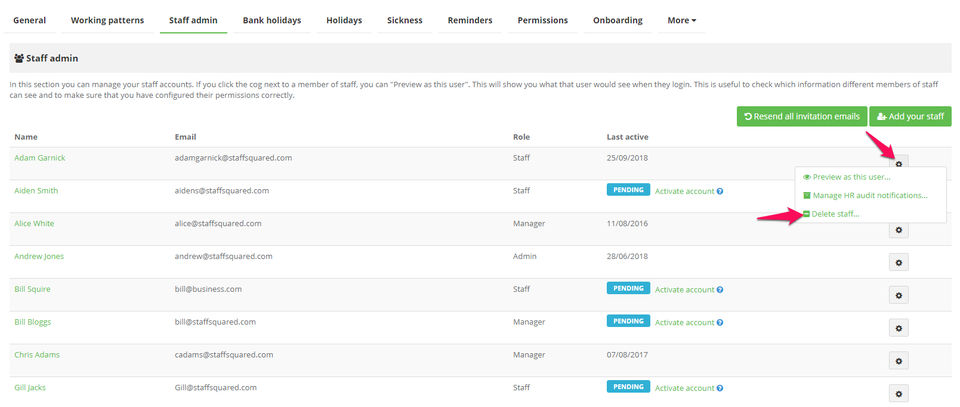Activate account for Bill Bloggs
The width and height of the screenshot is (960, 407).
pyautogui.click(x=684, y=322)
